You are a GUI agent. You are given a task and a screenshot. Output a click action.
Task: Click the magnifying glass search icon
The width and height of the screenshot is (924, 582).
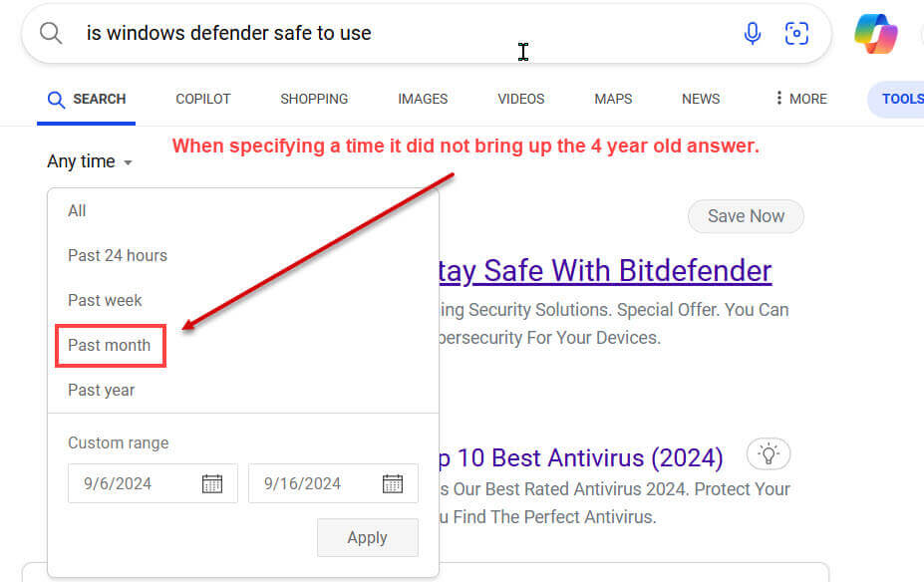(51, 33)
